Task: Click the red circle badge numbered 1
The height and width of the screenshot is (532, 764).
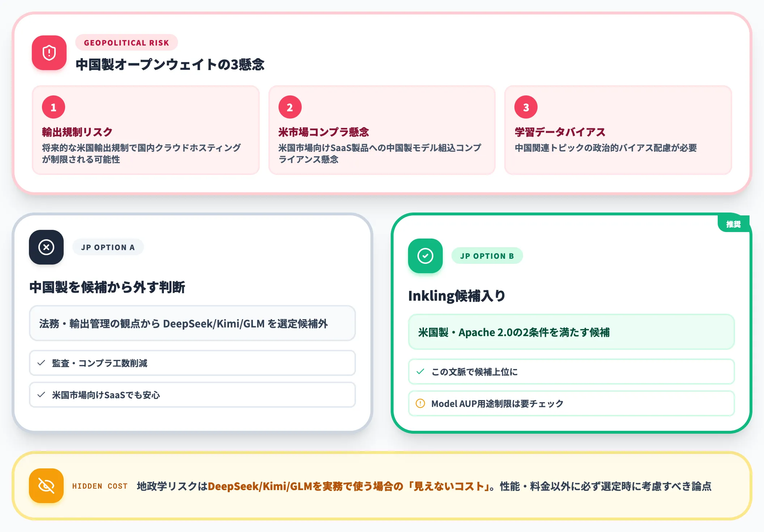Action: point(54,107)
